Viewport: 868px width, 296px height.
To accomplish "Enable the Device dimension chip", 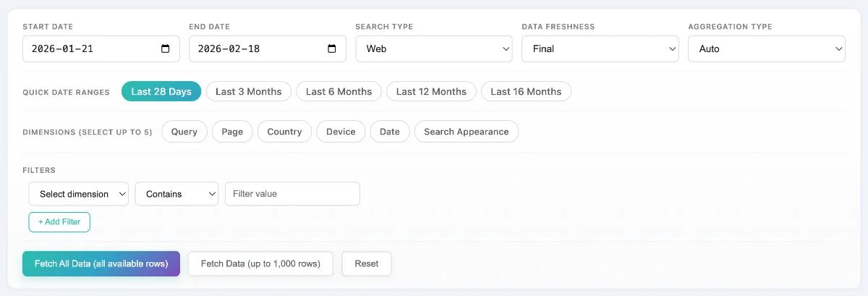I will [341, 132].
